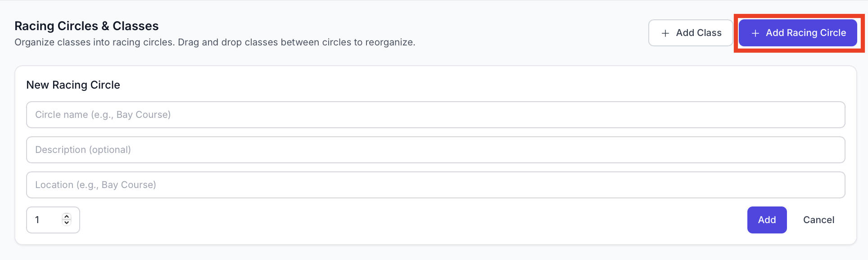Click the down chevron on the order stepper
This screenshot has height=260, width=868.
(67, 223)
